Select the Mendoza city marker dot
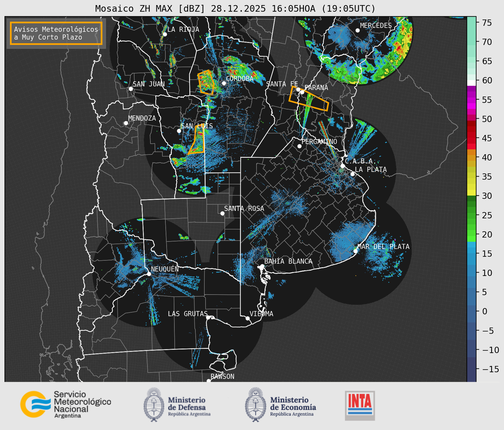The width and height of the screenshot is (504, 430). tap(126, 123)
